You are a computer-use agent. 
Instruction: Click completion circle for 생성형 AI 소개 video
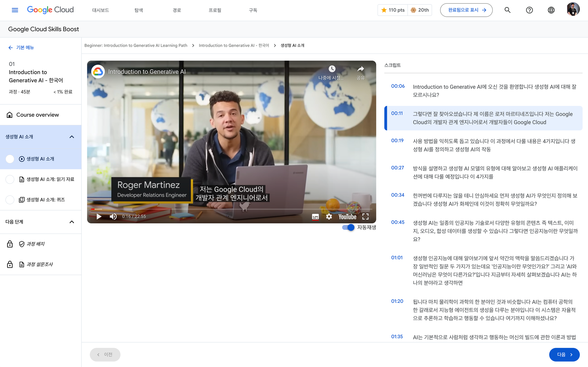tap(10, 159)
